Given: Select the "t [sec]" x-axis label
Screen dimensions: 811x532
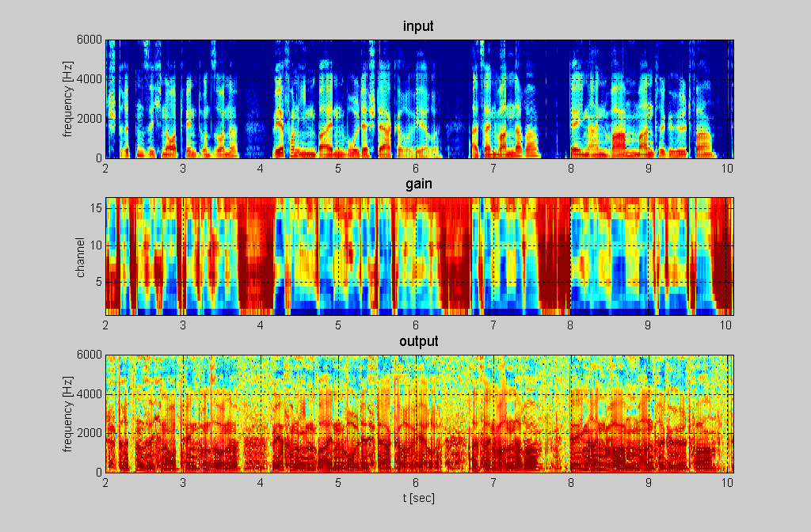Looking at the screenshot, I should pyautogui.click(x=419, y=498).
